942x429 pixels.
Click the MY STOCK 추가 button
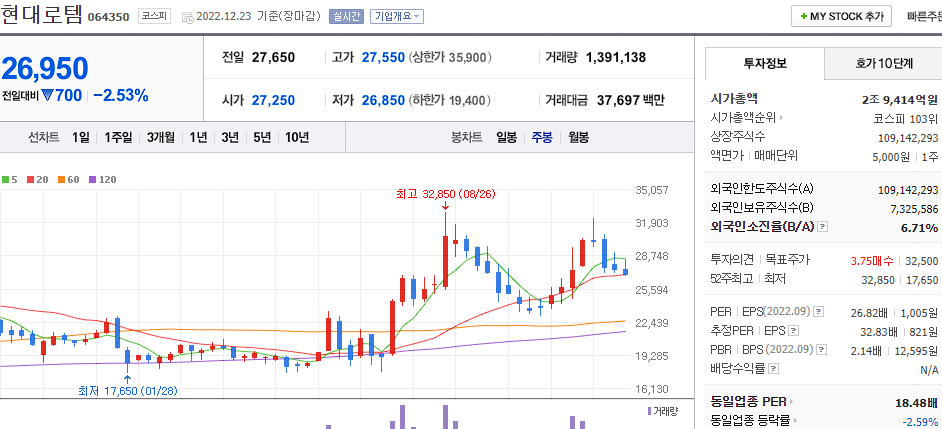coord(841,17)
